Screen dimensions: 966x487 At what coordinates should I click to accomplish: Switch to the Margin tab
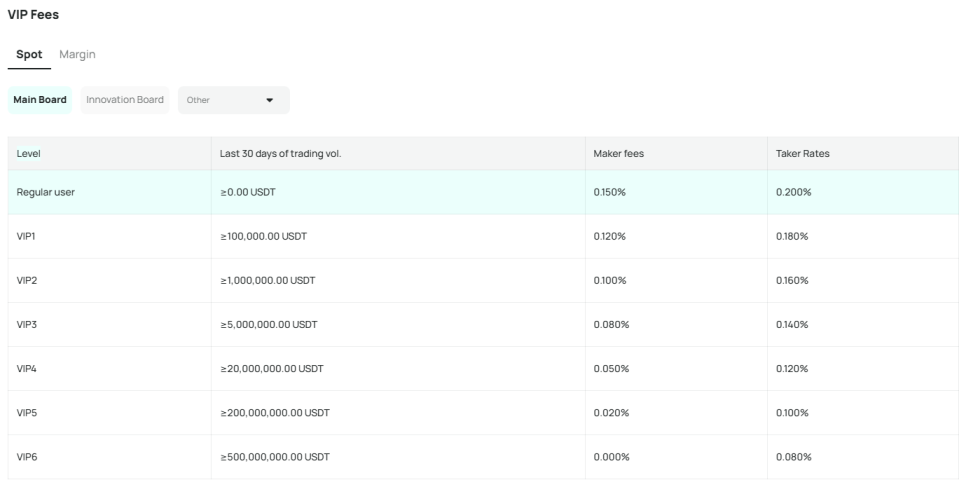(77, 54)
